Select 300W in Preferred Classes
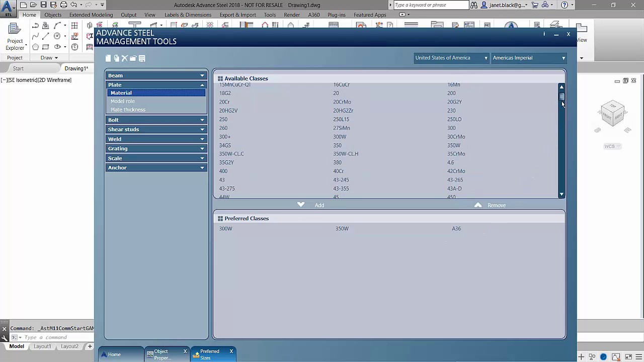 225,229
